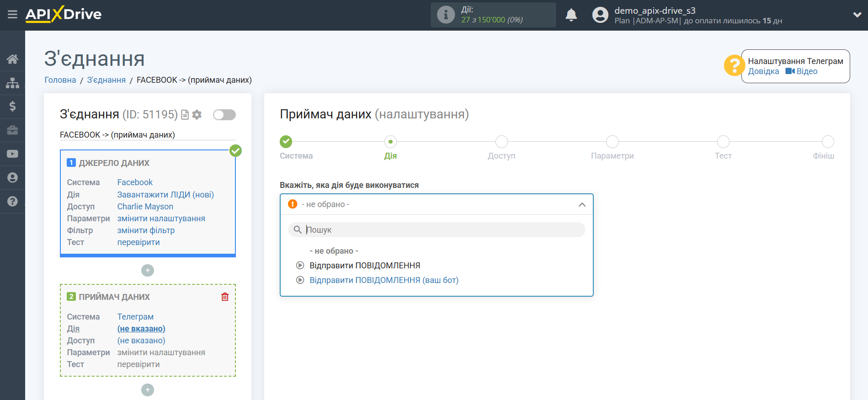Go to Фініш step
The image size is (868, 400).
(828, 142)
